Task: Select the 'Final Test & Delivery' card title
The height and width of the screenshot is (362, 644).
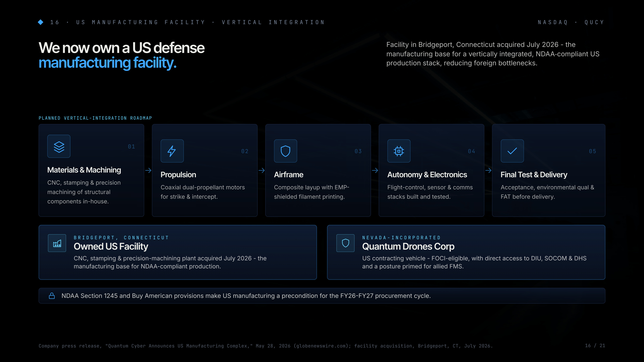Action: (534, 175)
